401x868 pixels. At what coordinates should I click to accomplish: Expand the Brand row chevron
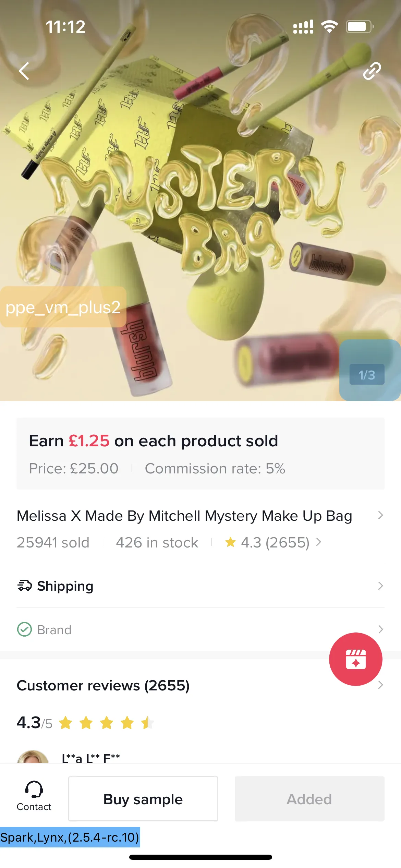click(x=380, y=629)
